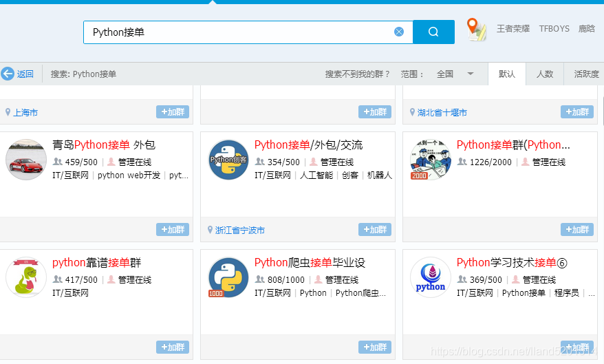Click member count icon next to 1226/2000

tap(462, 162)
